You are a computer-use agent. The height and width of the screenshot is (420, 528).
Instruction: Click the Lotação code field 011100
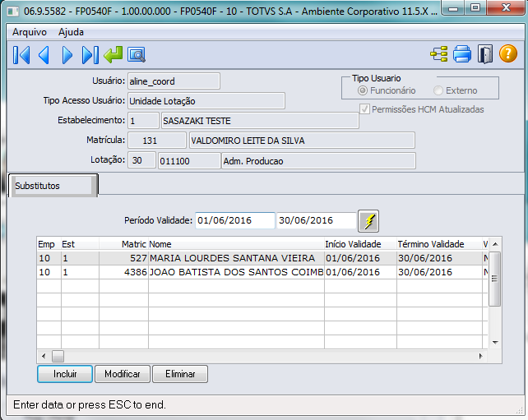189,160
